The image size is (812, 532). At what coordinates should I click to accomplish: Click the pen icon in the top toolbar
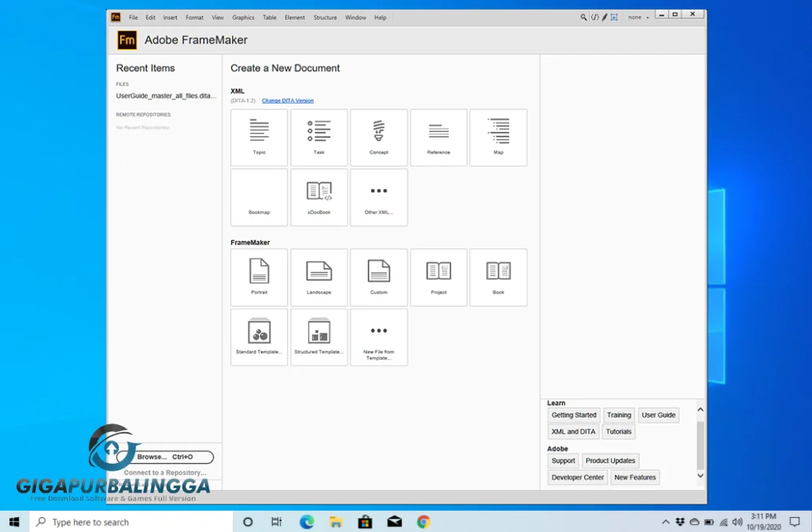tap(604, 17)
